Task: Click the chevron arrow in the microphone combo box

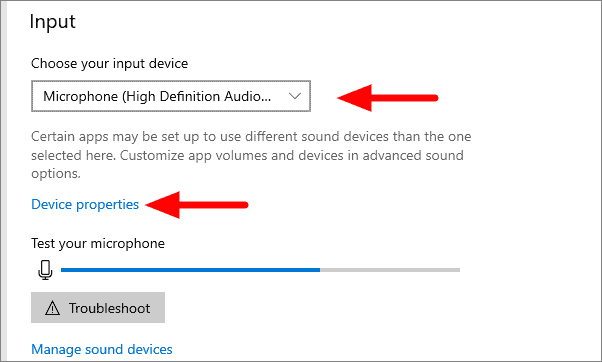Action: (x=294, y=96)
